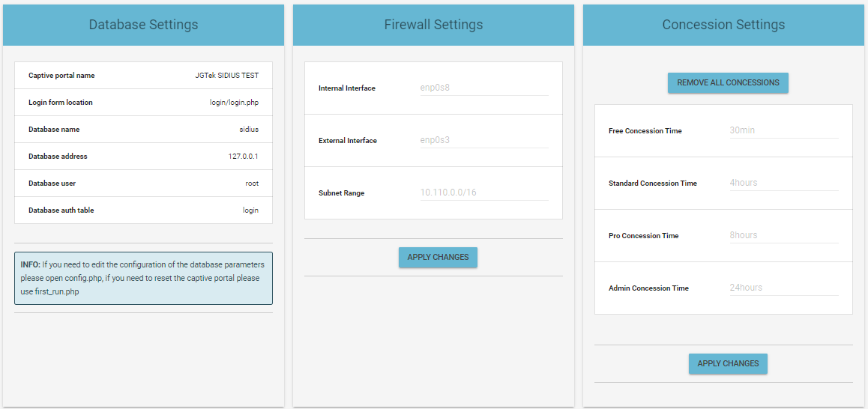This screenshot has width=868, height=409.
Task: Select the 'root' database user value
Action: 252,184
